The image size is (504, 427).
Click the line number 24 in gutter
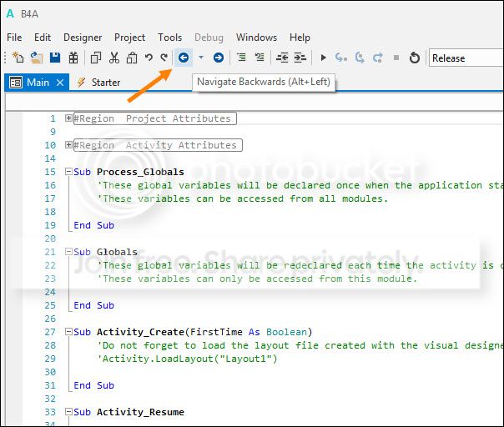pos(50,292)
